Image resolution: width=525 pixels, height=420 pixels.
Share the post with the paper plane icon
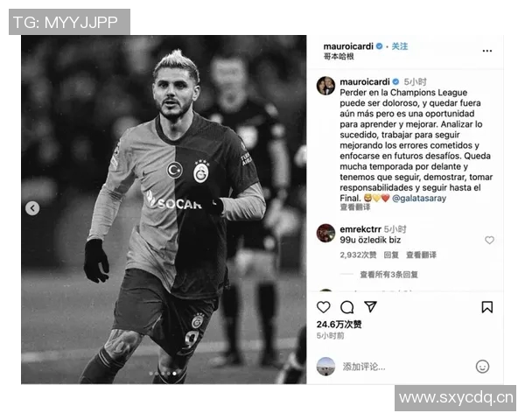point(370,307)
